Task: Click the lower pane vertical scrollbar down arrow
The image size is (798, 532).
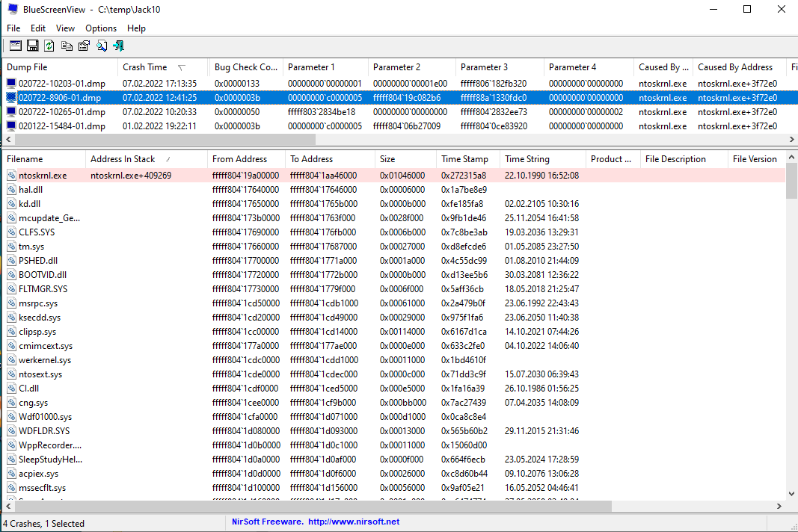Action: coord(791,493)
